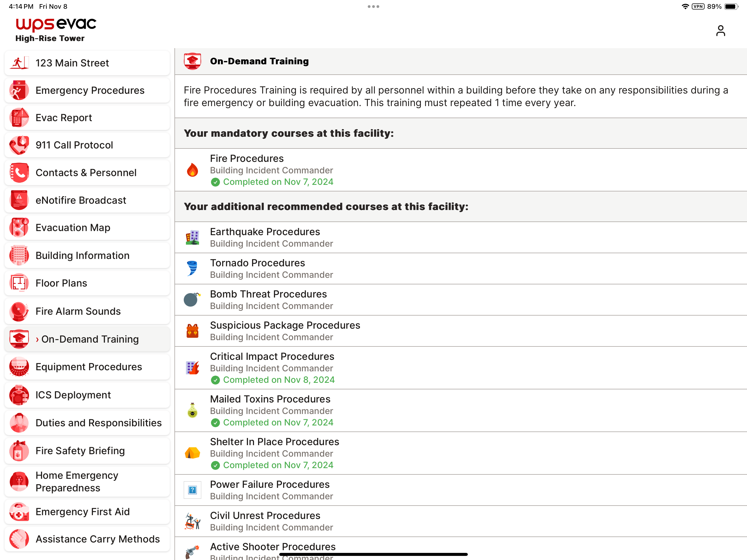Tap the Emergency Procedures sidebar icon
This screenshot has height=560, width=747.
point(19,90)
